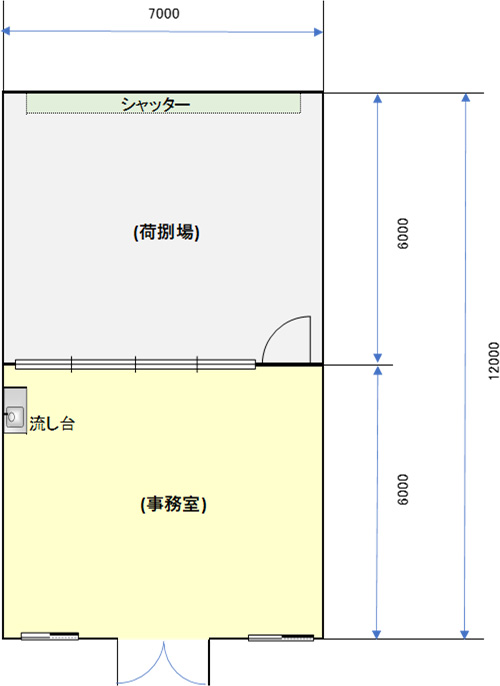
Task: Select the sliding partition between the rooms
Action: point(136,364)
